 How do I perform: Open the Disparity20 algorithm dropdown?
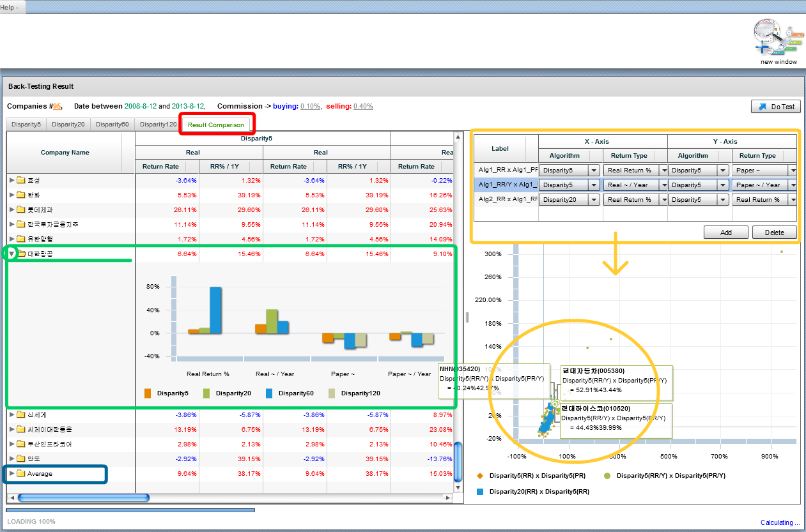(x=594, y=200)
